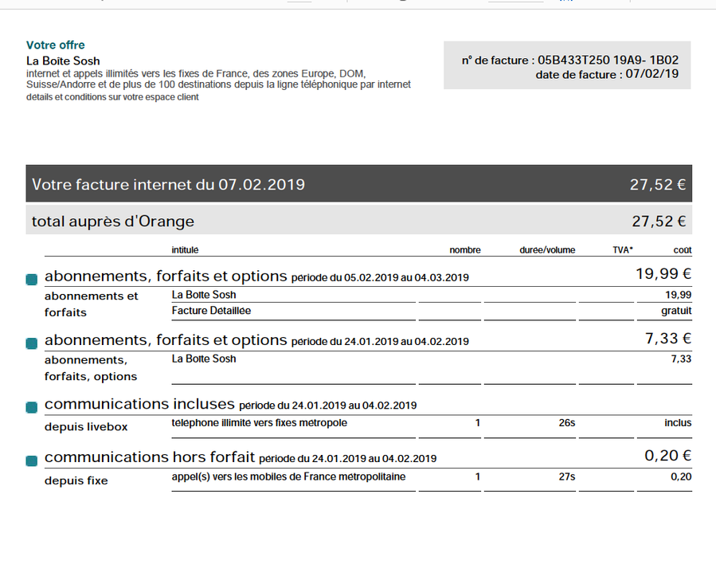Screen dimensions: 716x588
Task: Click the "durée/volume" column header
Action: point(547,250)
